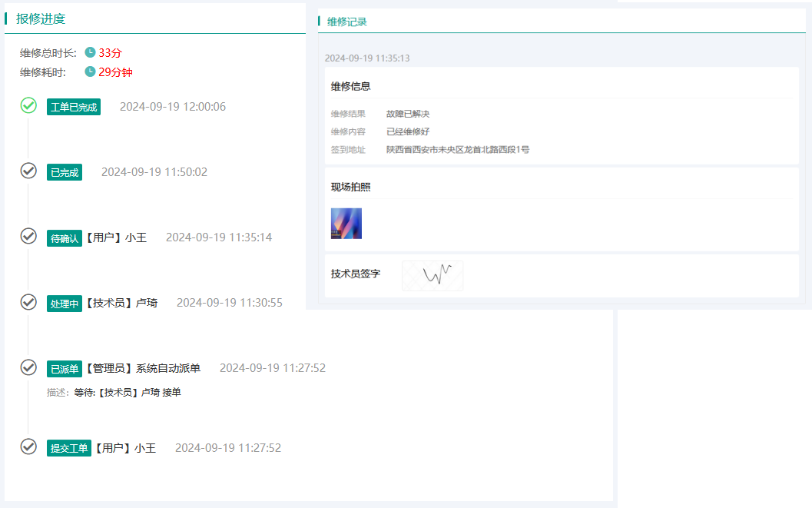Screen dimensions: 812x508
Task: Click the clock icon next to 维修耗时
Action: pos(91,71)
